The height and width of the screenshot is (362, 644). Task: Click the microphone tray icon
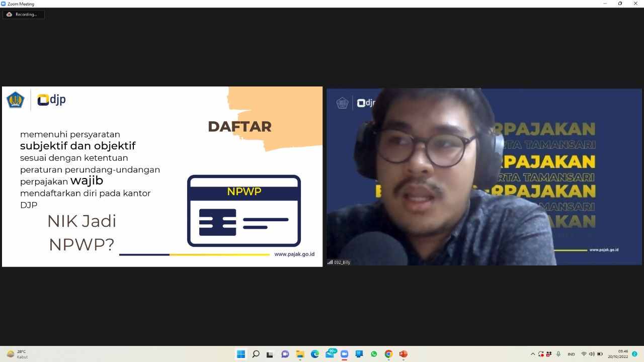pos(558,354)
